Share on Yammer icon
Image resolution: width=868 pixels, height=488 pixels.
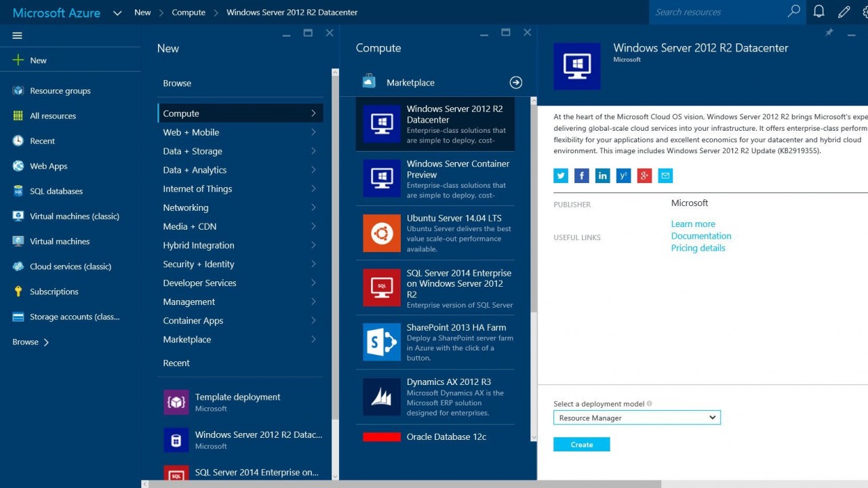point(624,176)
